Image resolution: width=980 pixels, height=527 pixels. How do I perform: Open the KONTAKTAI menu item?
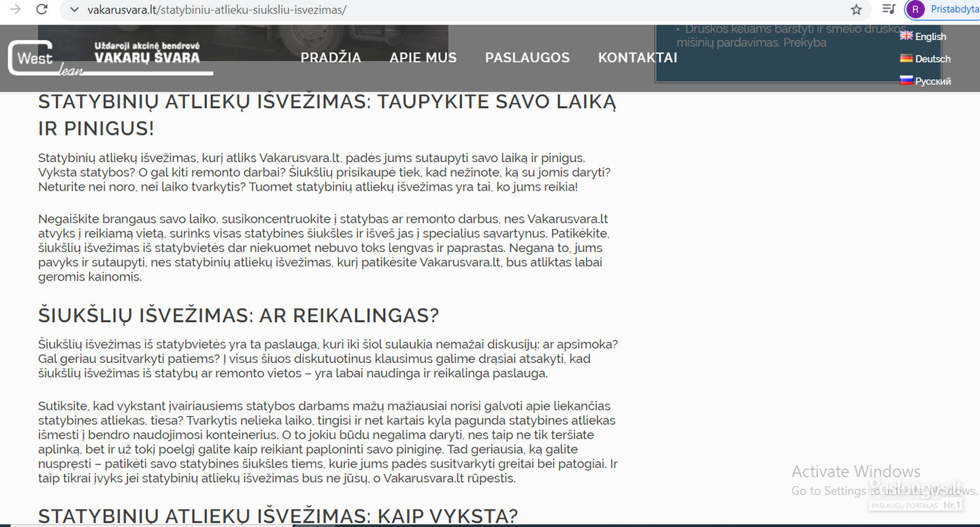638,58
